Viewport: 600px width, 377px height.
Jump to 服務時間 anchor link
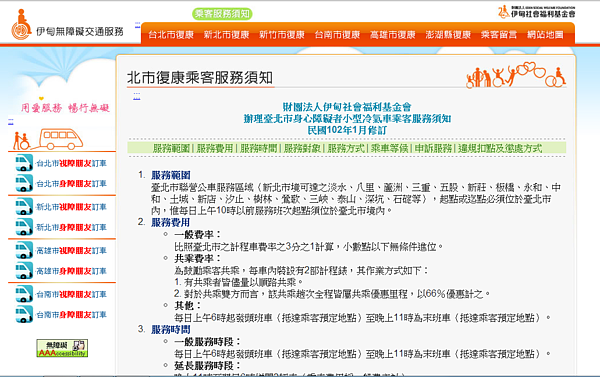(258, 148)
